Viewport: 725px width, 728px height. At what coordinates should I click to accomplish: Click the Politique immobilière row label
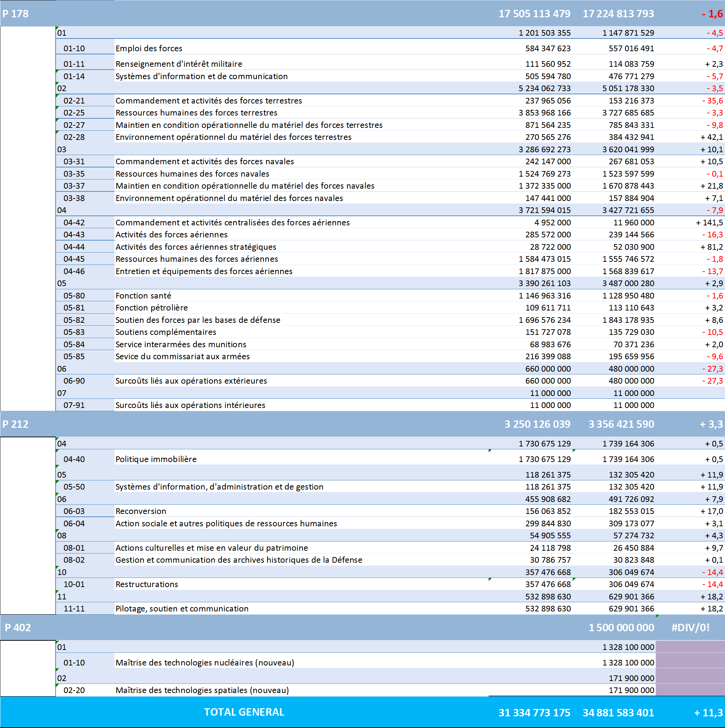pos(156,459)
